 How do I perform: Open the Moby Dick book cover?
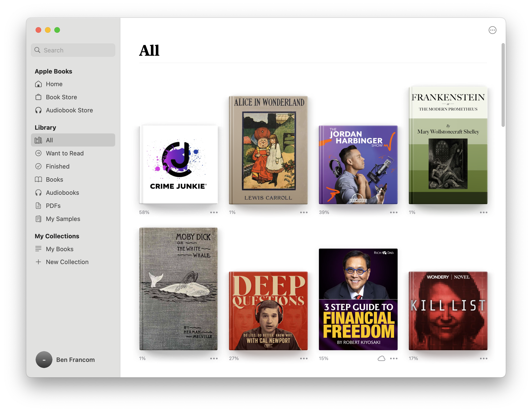[x=179, y=290]
